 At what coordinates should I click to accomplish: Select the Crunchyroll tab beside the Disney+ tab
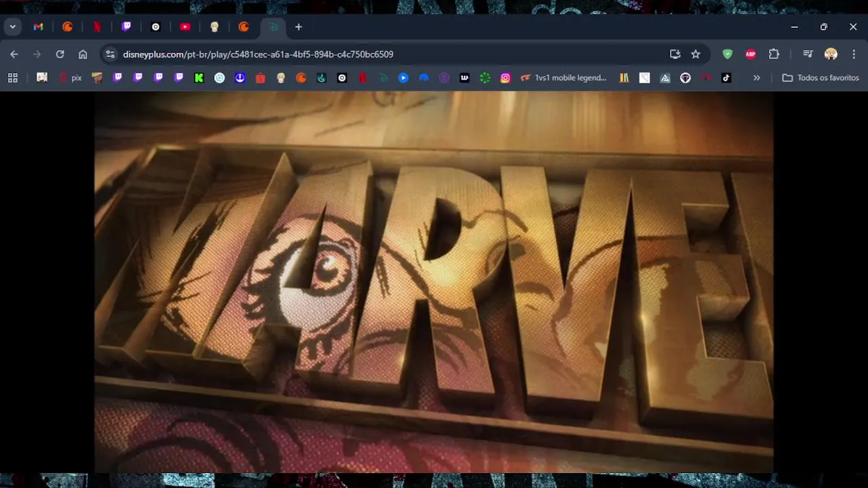[x=244, y=27]
